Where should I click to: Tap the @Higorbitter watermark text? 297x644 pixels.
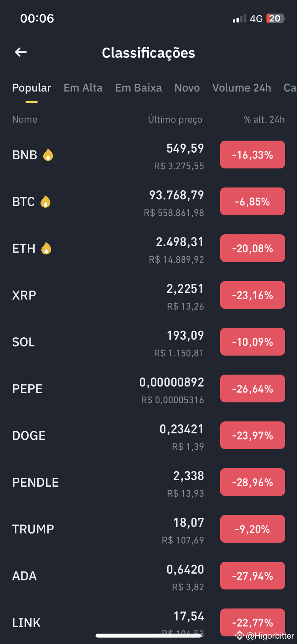pyautogui.click(x=270, y=636)
